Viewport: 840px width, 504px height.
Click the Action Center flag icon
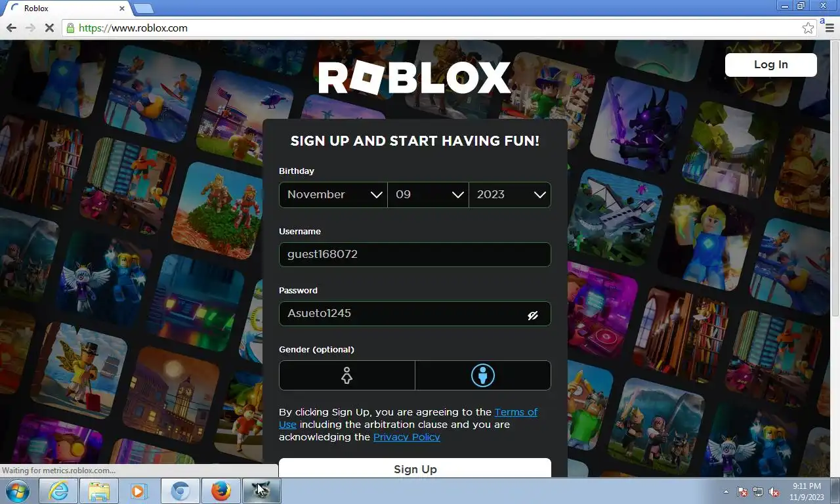[x=742, y=492]
